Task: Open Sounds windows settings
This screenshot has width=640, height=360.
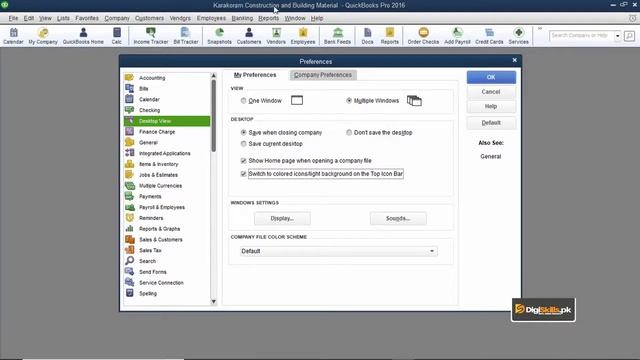Action: point(398,218)
